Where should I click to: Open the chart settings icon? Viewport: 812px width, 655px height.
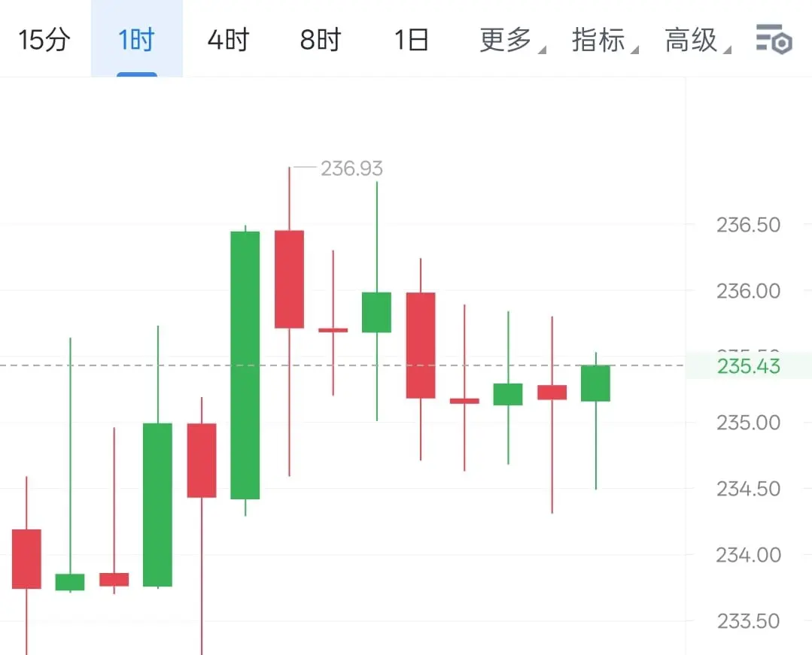774,39
